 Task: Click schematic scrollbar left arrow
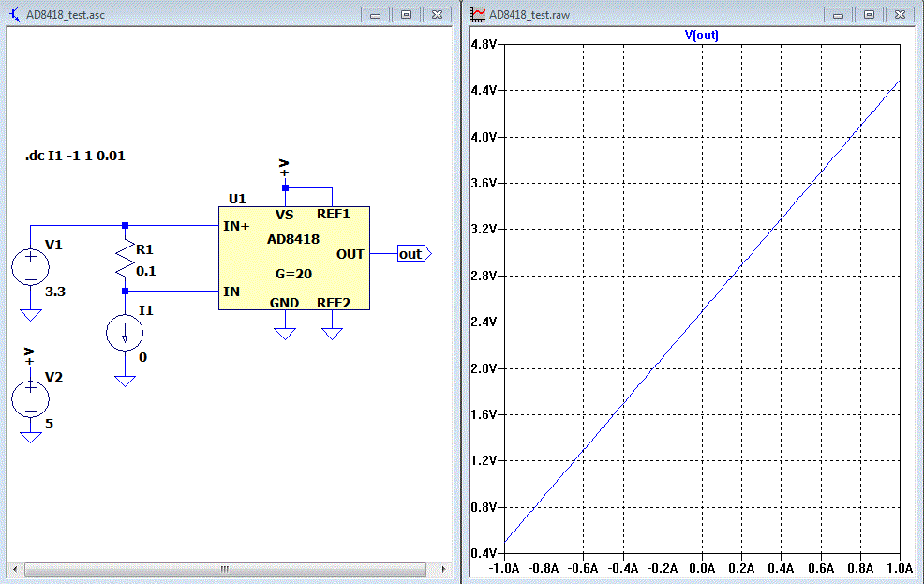15,569
